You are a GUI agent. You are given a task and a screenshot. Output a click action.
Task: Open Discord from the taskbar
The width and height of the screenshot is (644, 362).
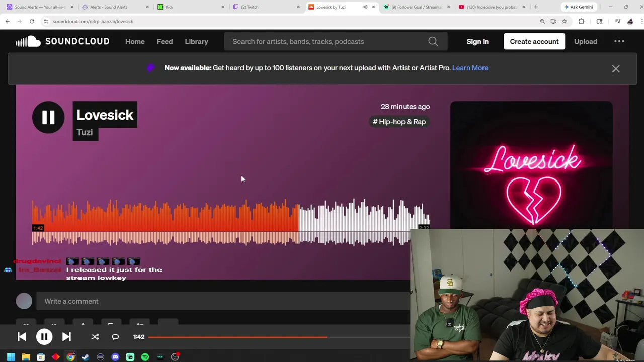(115, 357)
